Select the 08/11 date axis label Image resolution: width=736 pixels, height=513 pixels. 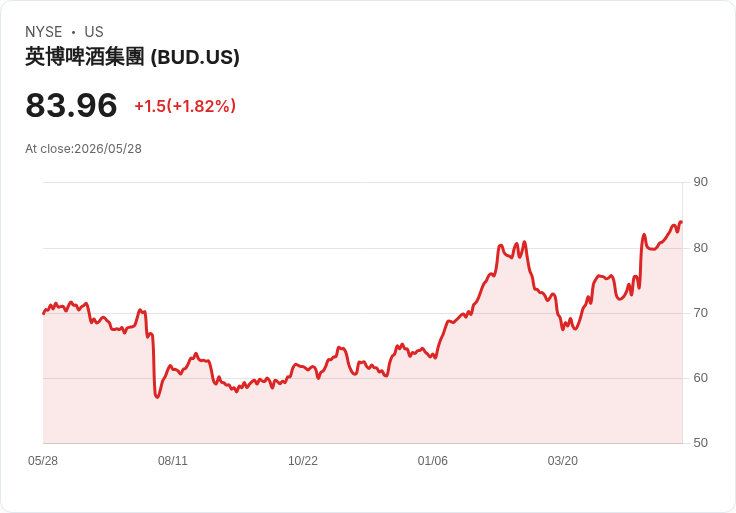173,461
